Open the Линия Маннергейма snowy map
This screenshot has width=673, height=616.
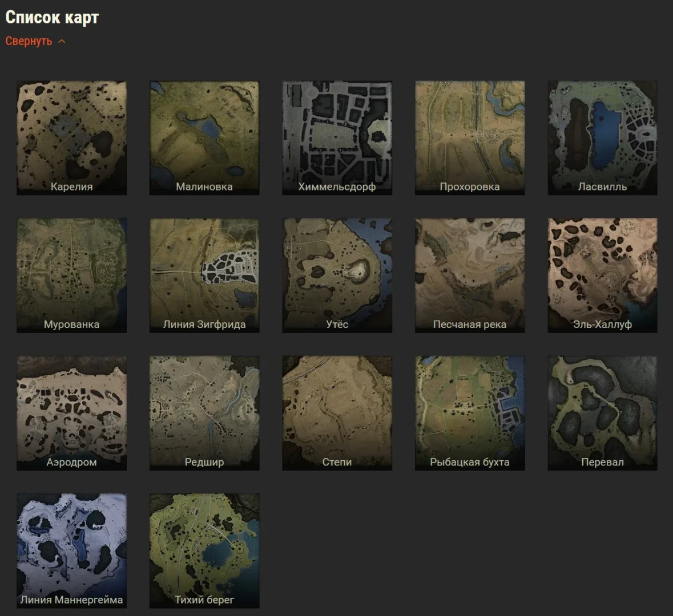(72, 551)
